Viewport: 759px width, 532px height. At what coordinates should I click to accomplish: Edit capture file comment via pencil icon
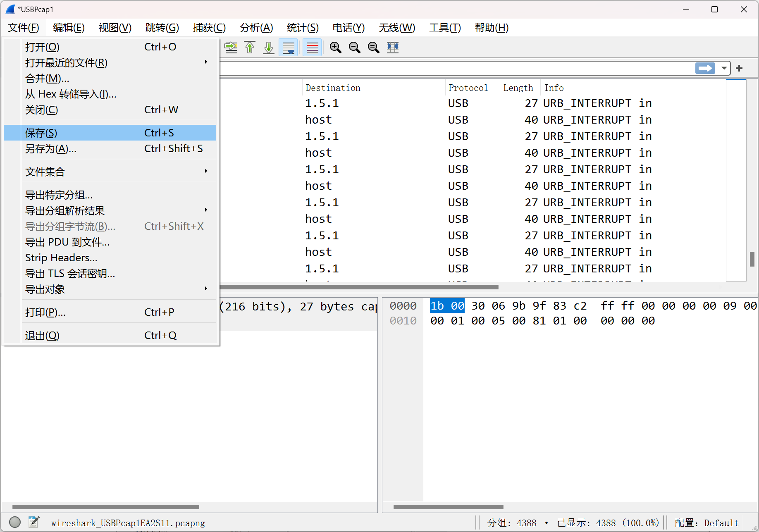(34, 522)
